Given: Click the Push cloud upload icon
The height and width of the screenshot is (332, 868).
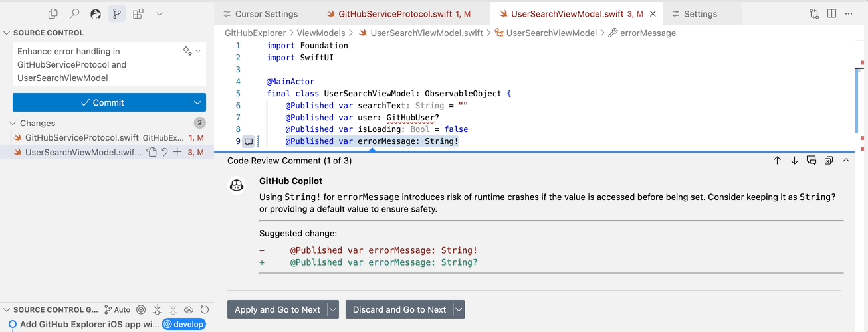Looking at the screenshot, I should coord(189,309).
